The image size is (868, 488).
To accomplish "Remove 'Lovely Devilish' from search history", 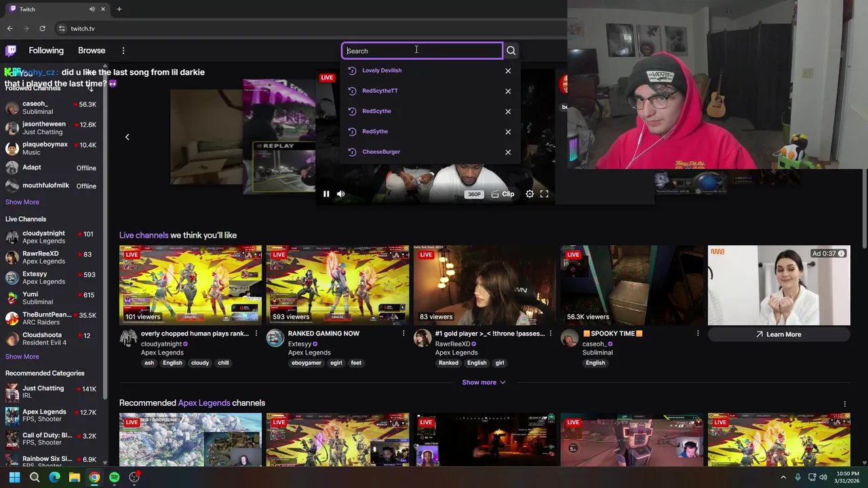I will 508,70.
